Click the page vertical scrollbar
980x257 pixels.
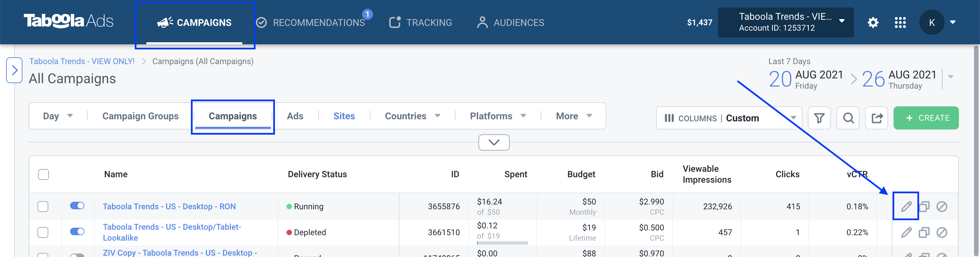tap(976, 151)
